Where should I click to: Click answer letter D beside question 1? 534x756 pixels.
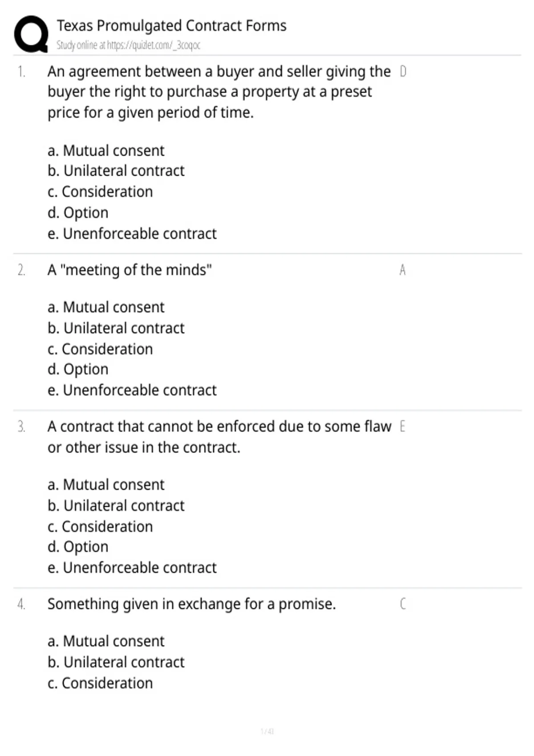coord(403,71)
